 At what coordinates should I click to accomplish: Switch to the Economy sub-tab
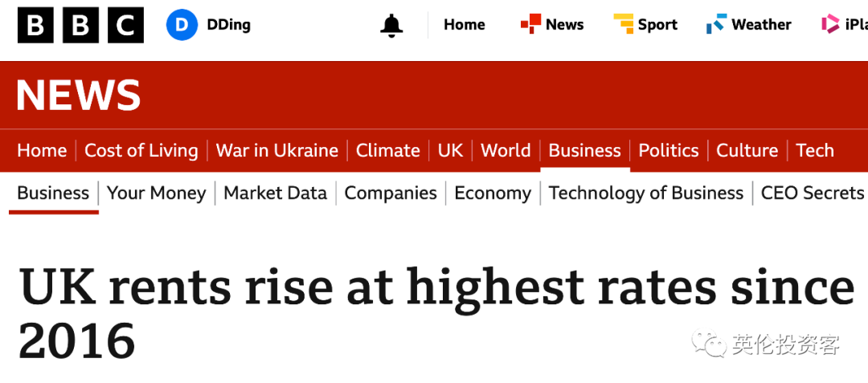493,193
